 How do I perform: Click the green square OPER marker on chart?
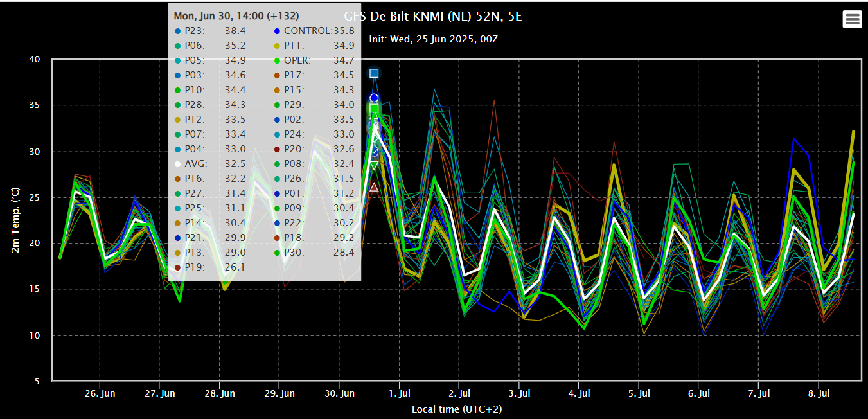pyautogui.click(x=374, y=108)
